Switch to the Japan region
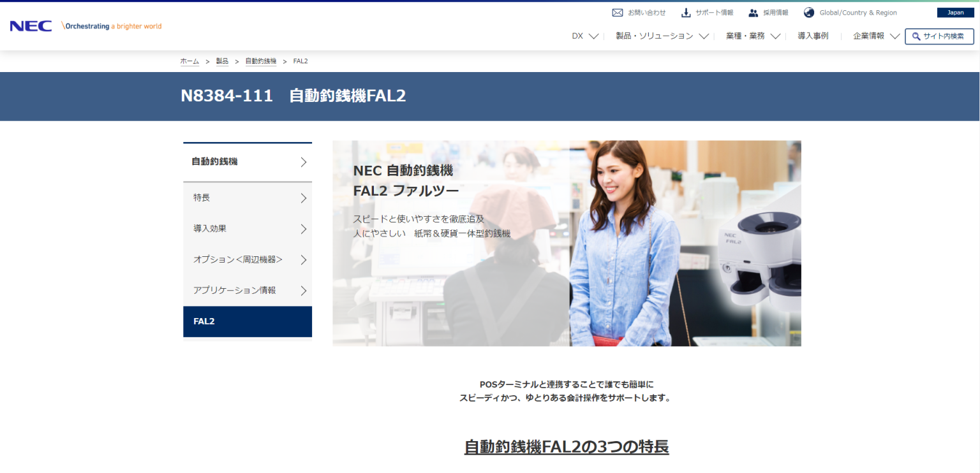 955,12
